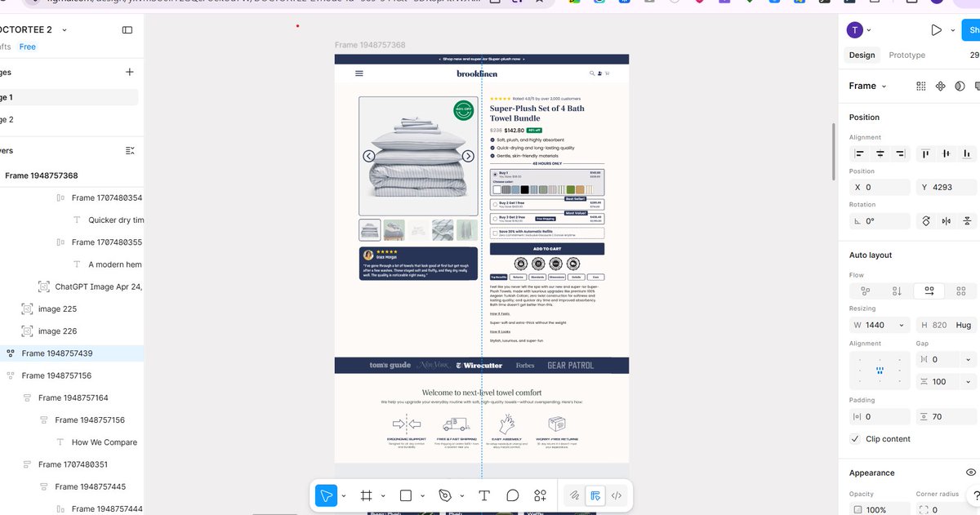Open the mask half-circle icon

click(960, 86)
